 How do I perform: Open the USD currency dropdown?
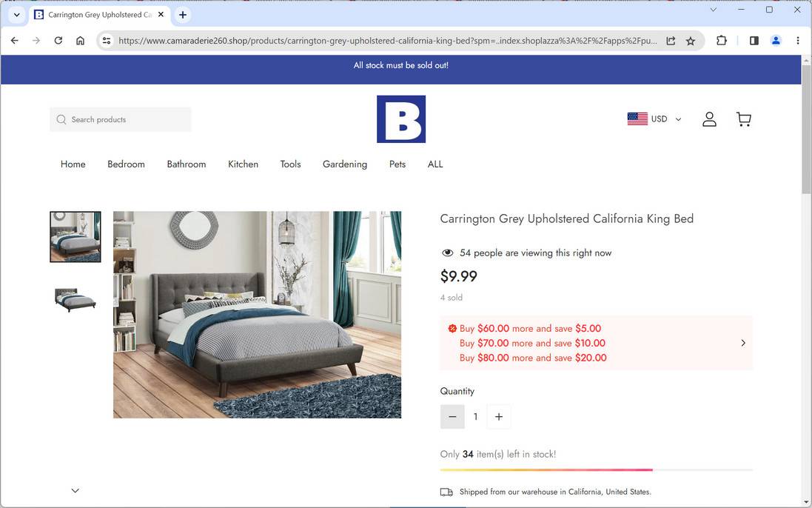pos(654,119)
